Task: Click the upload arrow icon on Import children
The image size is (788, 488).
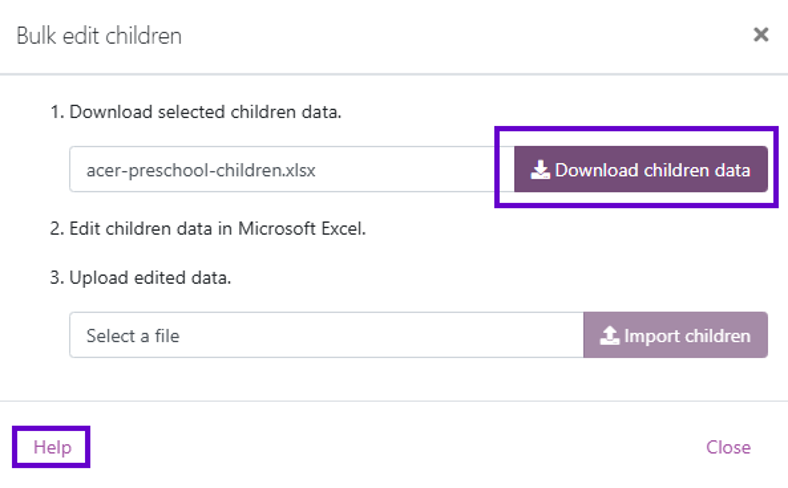Action: coord(610,335)
